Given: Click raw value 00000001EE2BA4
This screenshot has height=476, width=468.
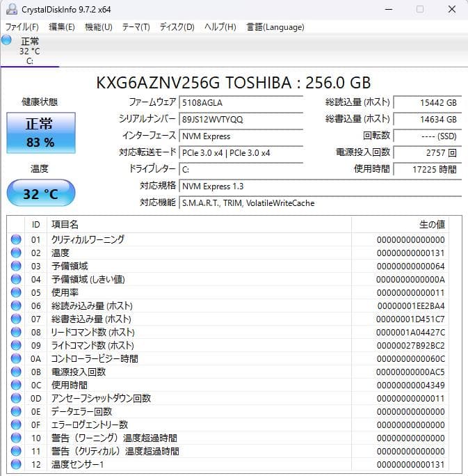Looking at the screenshot, I should [x=411, y=306].
